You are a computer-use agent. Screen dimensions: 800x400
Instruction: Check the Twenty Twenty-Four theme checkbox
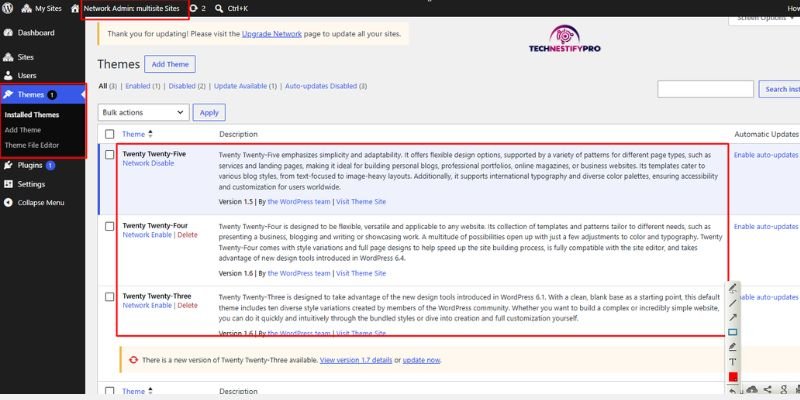click(110, 226)
